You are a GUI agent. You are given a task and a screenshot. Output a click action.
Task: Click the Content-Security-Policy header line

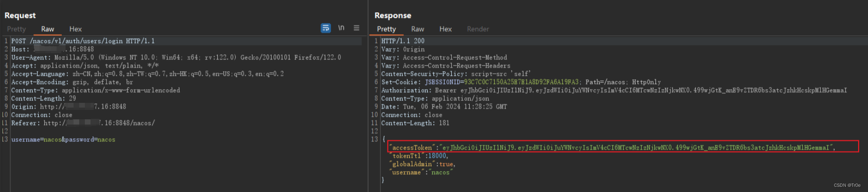pos(456,74)
